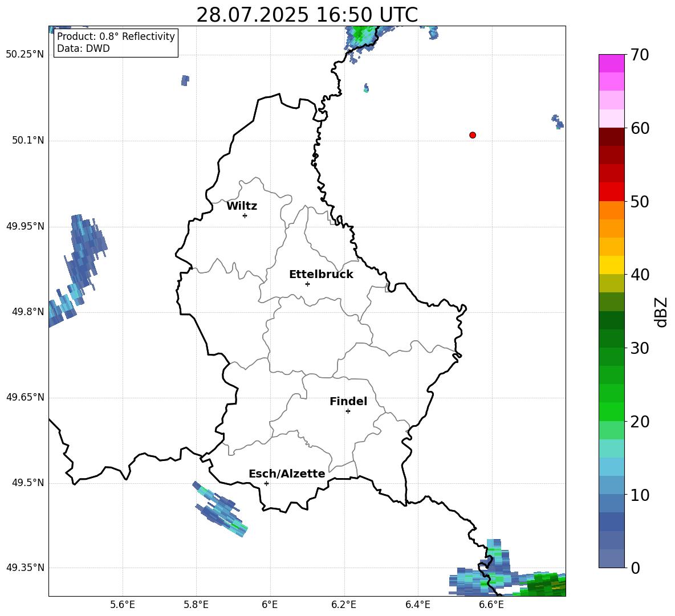Click the Findel city label
The width and height of the screenshot is (675, 616).
coord(348,401)
